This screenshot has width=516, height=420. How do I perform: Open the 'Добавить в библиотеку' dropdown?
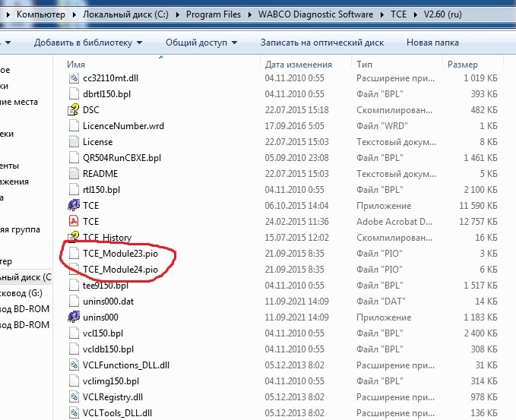(88, 43)
